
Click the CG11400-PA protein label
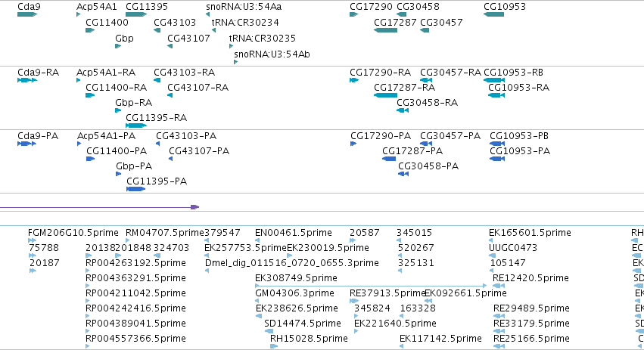(x=117, y=151)
